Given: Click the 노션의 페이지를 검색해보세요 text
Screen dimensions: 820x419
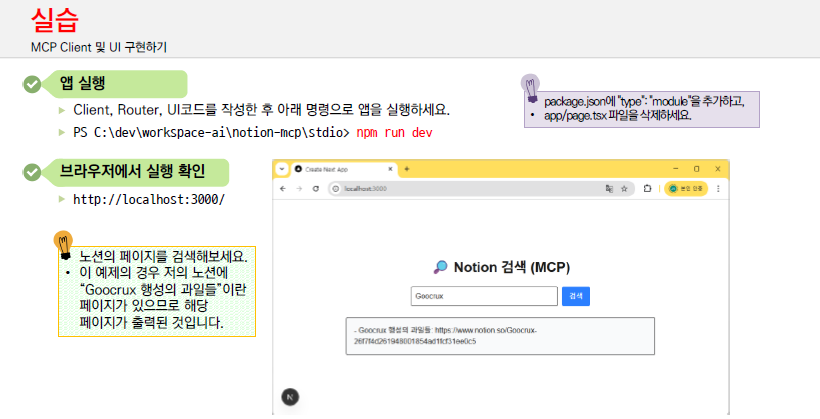Looking at the screenshot, I should point(164,256).
